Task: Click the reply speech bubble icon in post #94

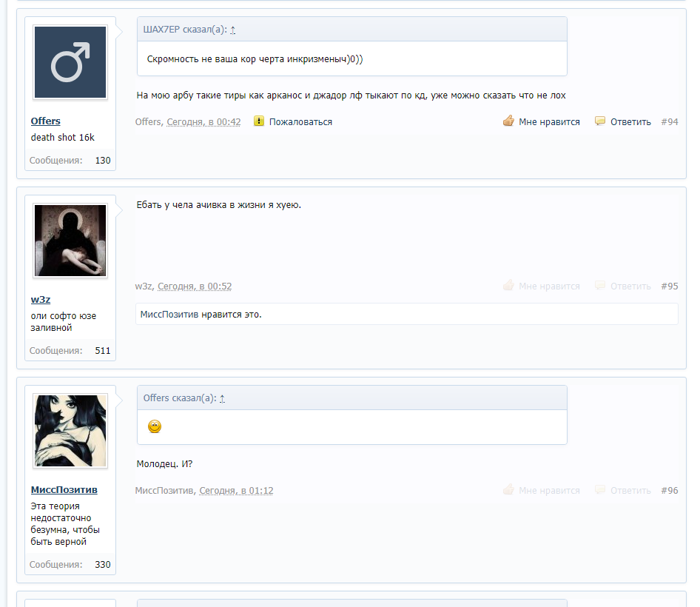Action: click(600, 121)
